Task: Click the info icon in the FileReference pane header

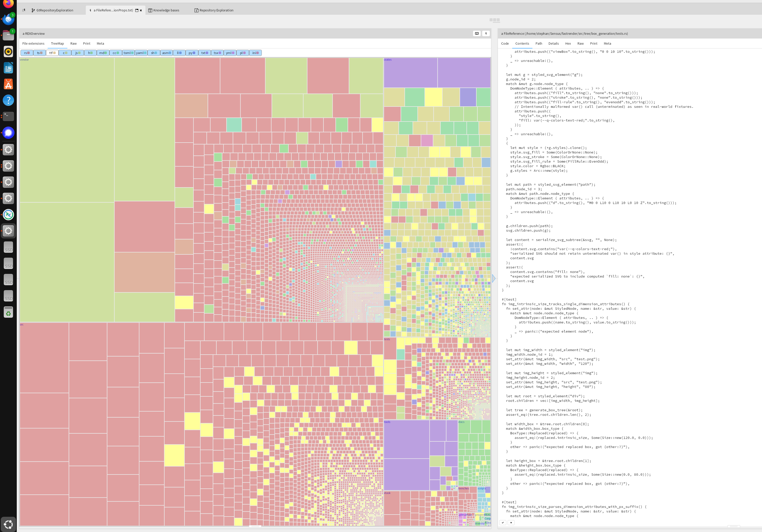Action: pos(486,33)
